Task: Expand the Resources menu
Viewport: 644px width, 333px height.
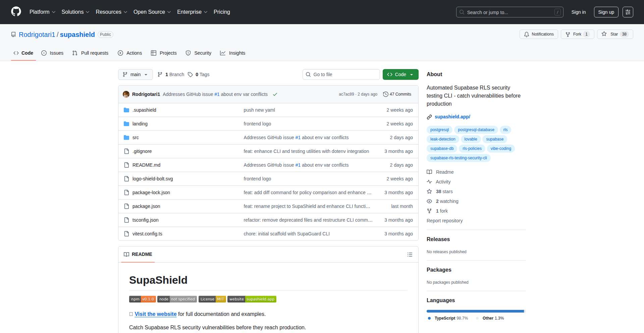Action: [x=111, y=12]
